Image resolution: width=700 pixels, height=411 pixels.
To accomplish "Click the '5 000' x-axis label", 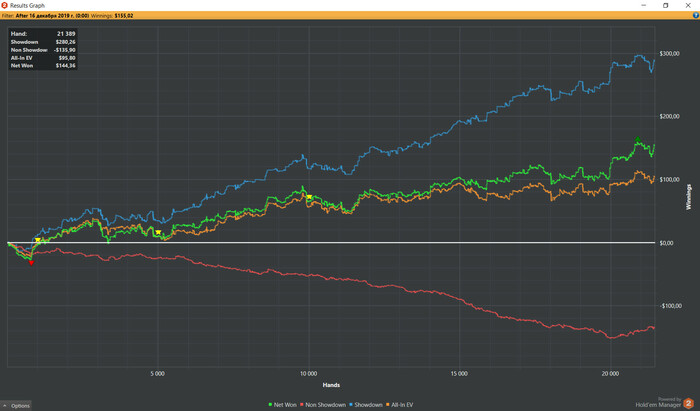I will [157, 374].
